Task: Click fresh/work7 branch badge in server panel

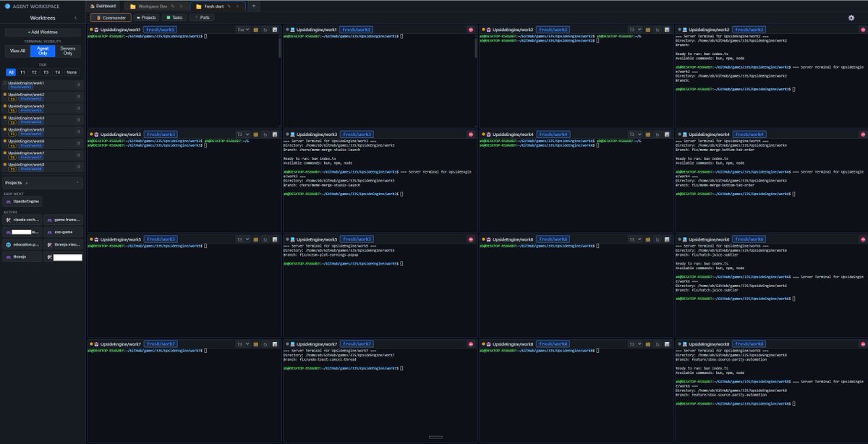Action: click(x=357, y=343)
